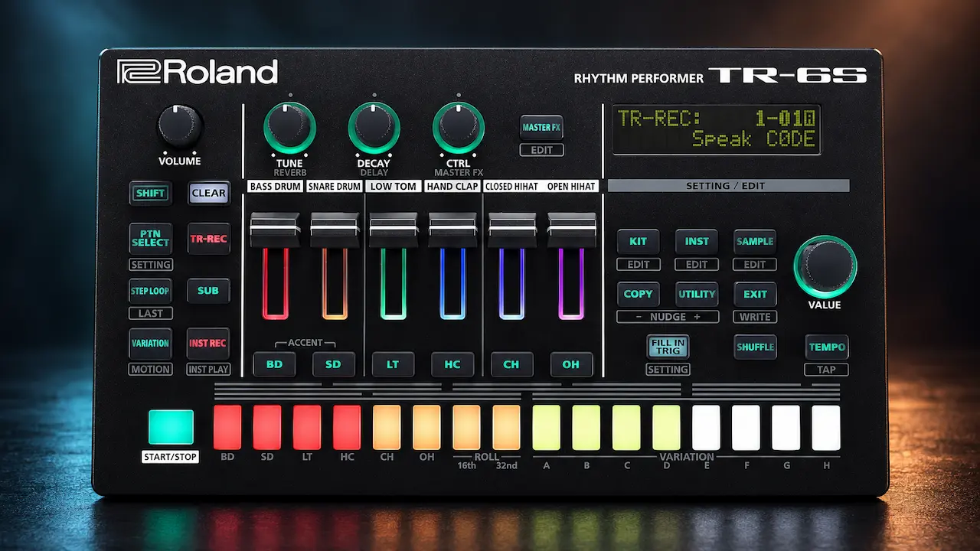Select the PTN SELECT button
Image resolution: width=980 pixels, height=551 pixels.
point(150,238)
